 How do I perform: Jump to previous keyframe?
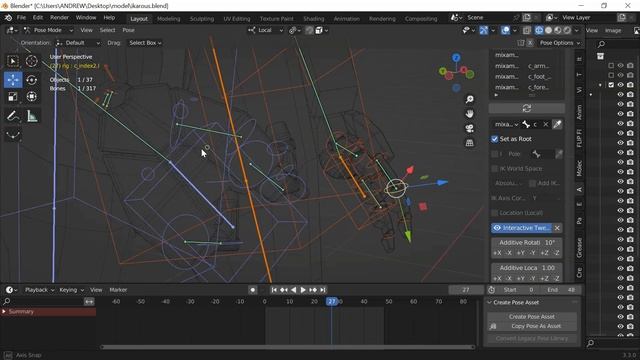coord(284,290)
